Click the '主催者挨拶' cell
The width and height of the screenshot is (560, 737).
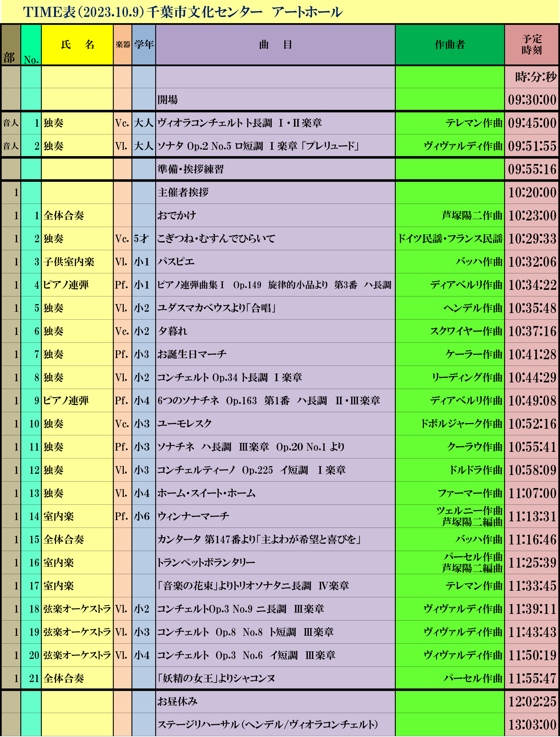click(x=275, y=192)
